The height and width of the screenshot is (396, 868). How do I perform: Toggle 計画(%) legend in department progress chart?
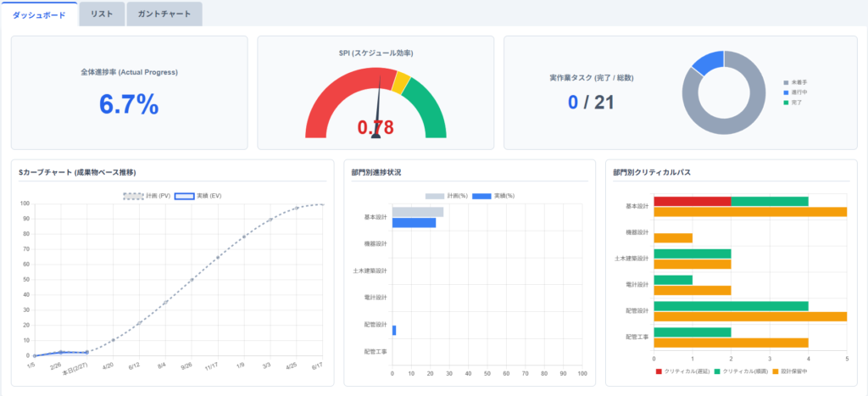point(445,195)
